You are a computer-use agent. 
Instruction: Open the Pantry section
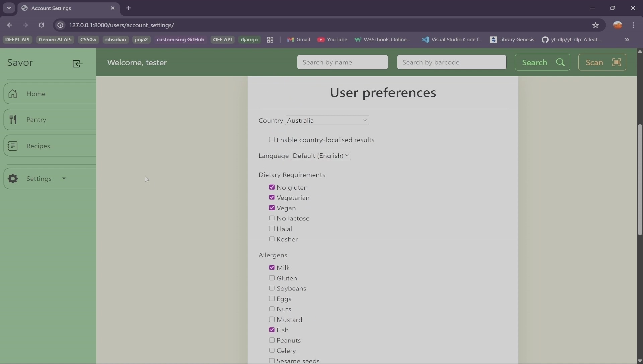click(x=37, y=119)
